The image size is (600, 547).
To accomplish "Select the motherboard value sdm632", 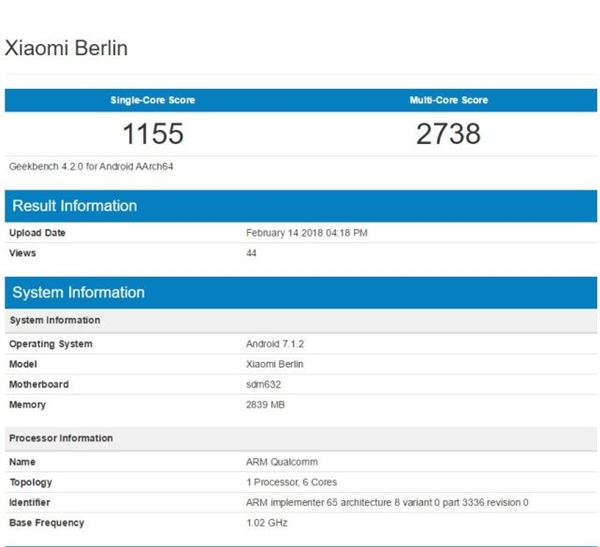I will [x=263, y=384].
